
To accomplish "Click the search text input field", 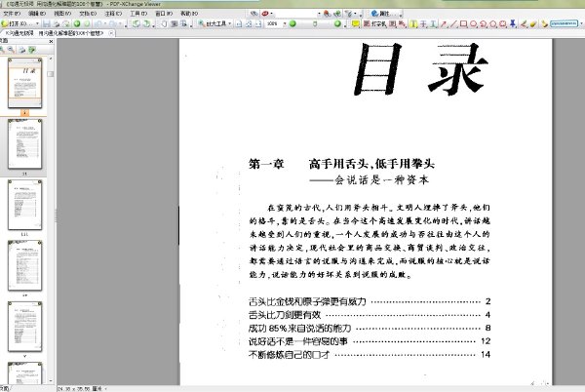I will coord(295,14).
